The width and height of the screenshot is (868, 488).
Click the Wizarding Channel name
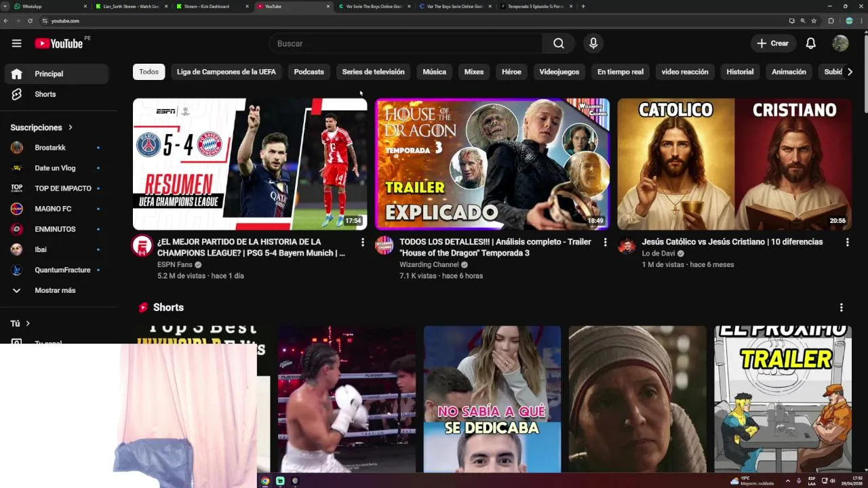(x=429, y=264)
